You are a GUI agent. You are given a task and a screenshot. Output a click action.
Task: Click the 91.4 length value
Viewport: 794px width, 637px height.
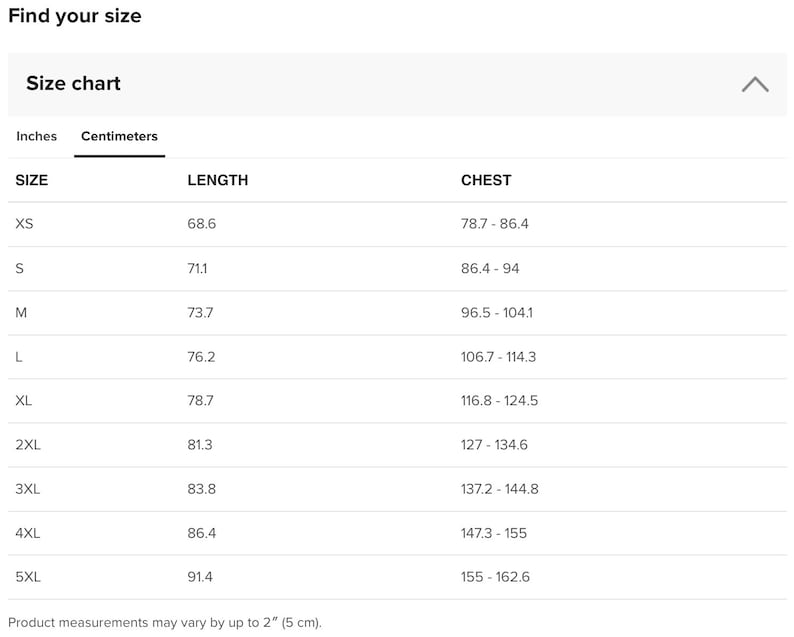point(200,577)
